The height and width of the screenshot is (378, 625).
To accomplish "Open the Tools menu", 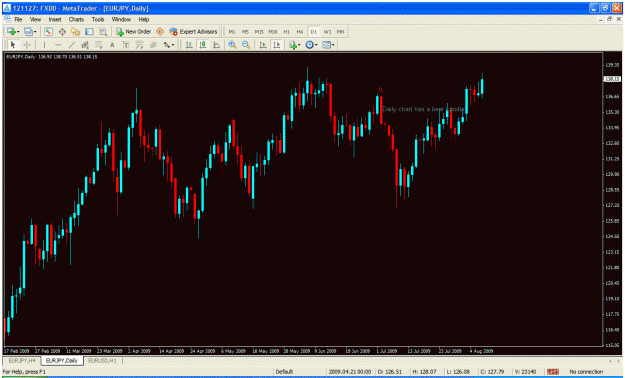I will click(98, 19).
